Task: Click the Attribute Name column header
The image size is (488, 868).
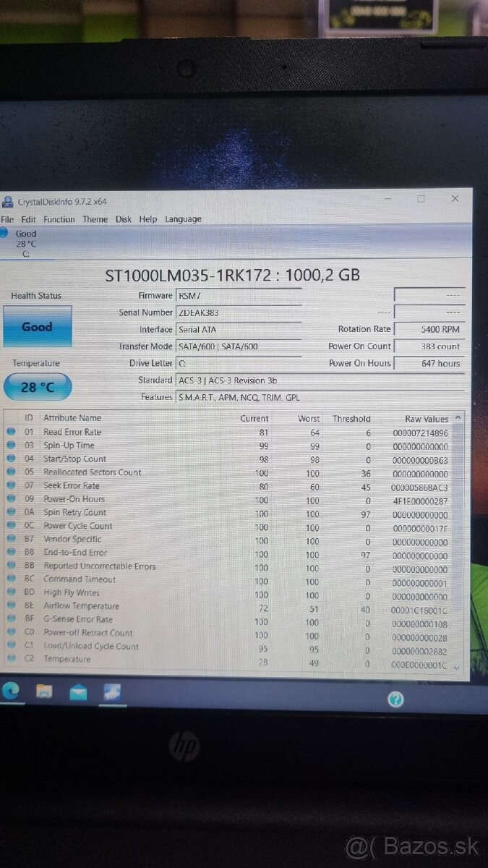Action: (x=72, y=418)
